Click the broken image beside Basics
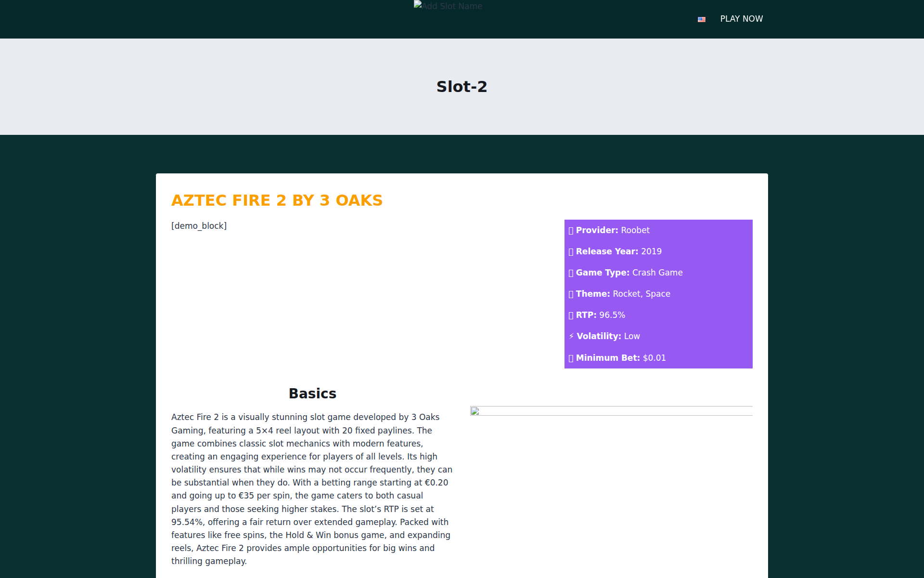Viewport: 924px width, 578px height. coord(611,411)
